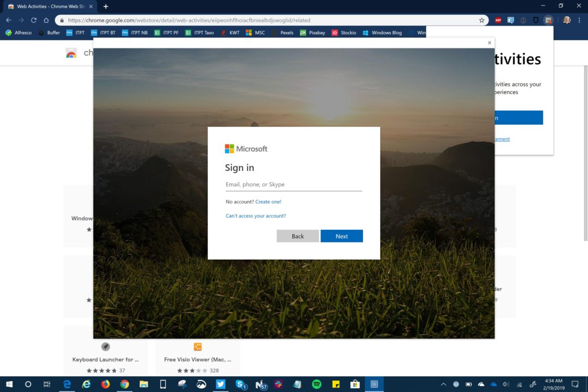The image size is (588, 392).
Task: Click the Chrome profile avatar
Action: [x=566, y=20]
